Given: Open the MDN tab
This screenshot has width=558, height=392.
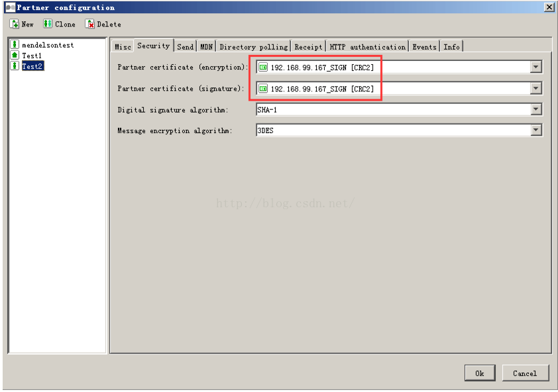Looking at the screenshot, I should (206, 46).
